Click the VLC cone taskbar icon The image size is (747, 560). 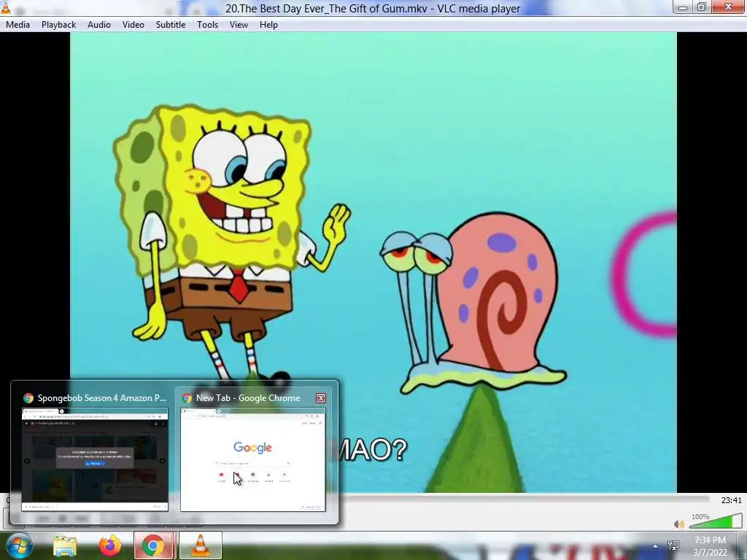(201, 546)
